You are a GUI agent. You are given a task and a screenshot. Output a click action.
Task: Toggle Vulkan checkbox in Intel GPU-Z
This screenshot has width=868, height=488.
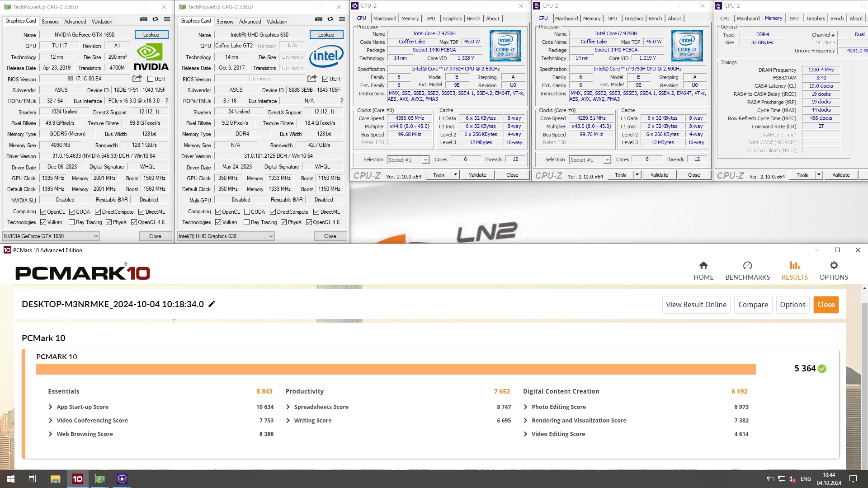pyautogui.click(x=218, y=222)
